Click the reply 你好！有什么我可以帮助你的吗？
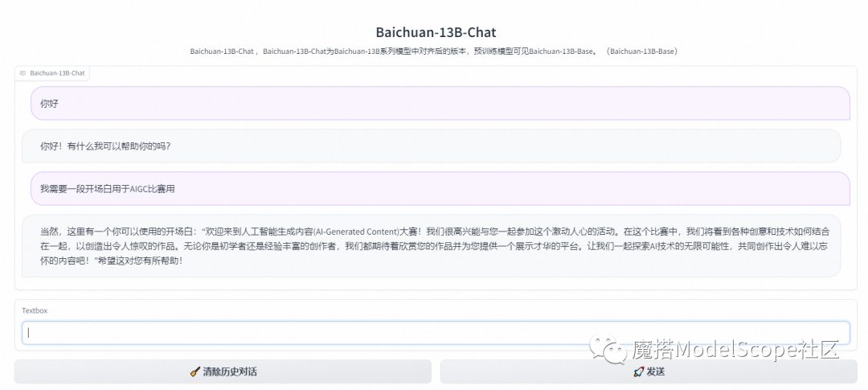Screen dimensions: 868x390 pos(432,146)
